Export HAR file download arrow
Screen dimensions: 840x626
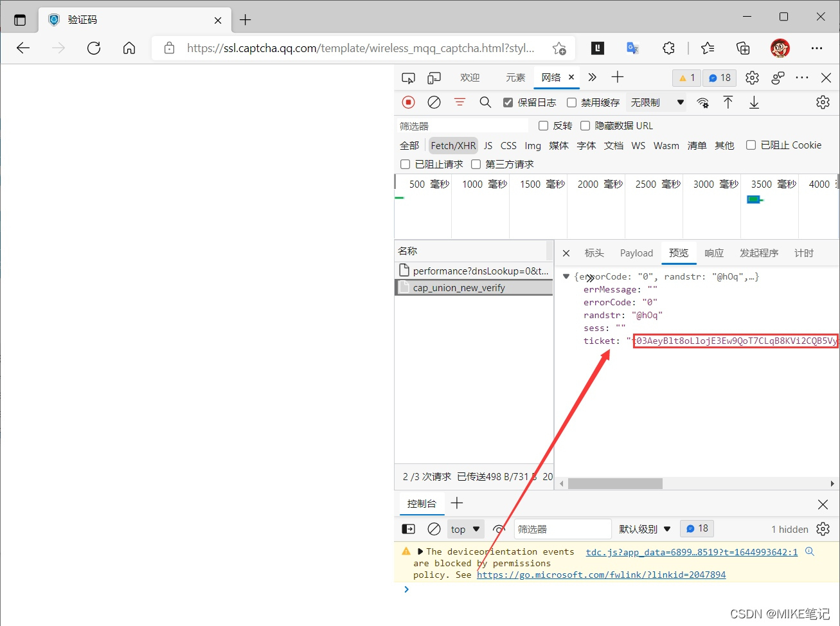pyautogui.click(x=754, y=102)
